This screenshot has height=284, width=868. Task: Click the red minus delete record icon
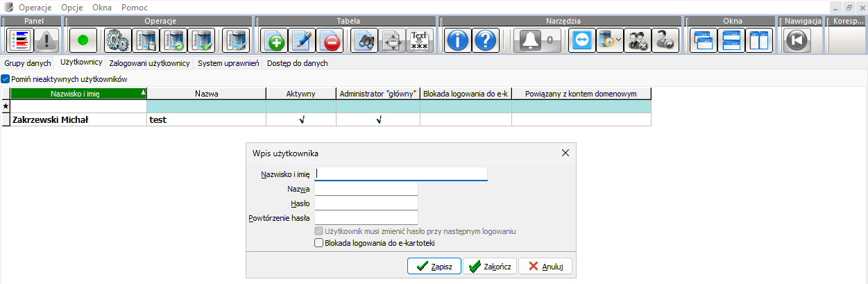tap(330, 41)
